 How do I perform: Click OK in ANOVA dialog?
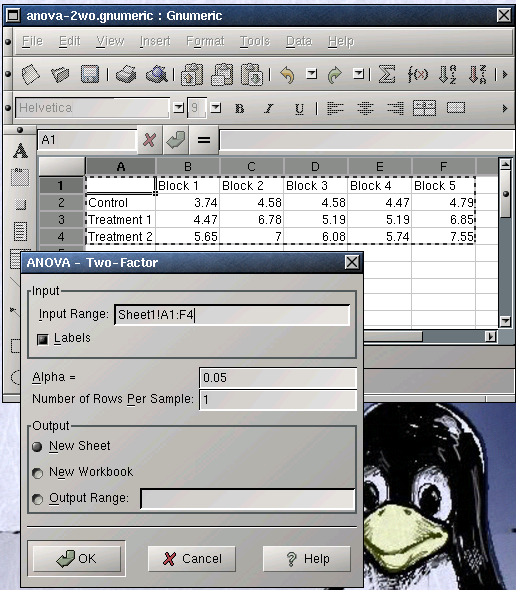coord(76,558)
